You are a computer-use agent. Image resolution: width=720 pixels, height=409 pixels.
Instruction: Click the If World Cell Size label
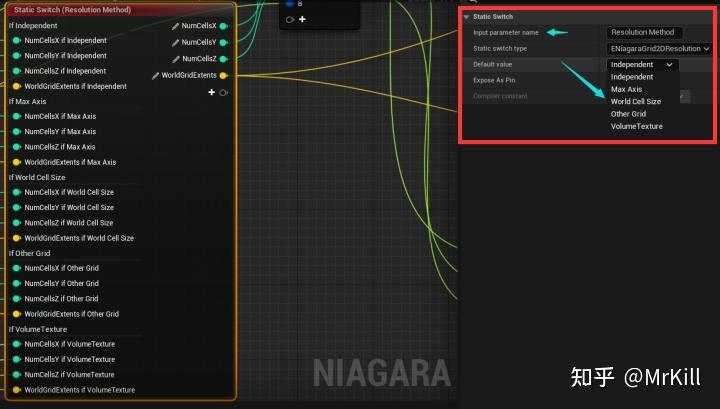click(x=37, y=177)
